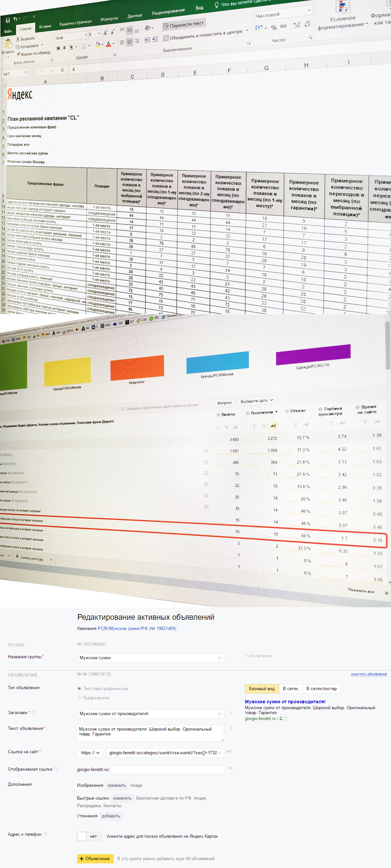Screen dimensions: 391x868
Task: Toggle highlighted bar chart icon under Посетители
Action: click(273, 425)
